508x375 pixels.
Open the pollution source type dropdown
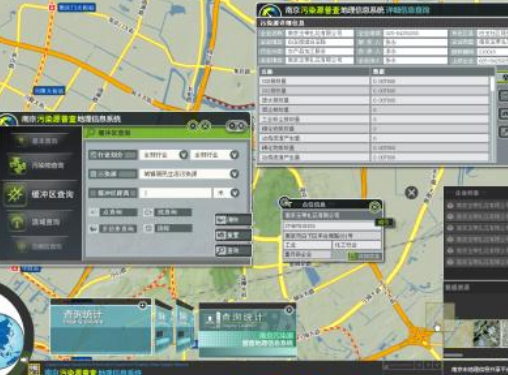click(234, 174)
